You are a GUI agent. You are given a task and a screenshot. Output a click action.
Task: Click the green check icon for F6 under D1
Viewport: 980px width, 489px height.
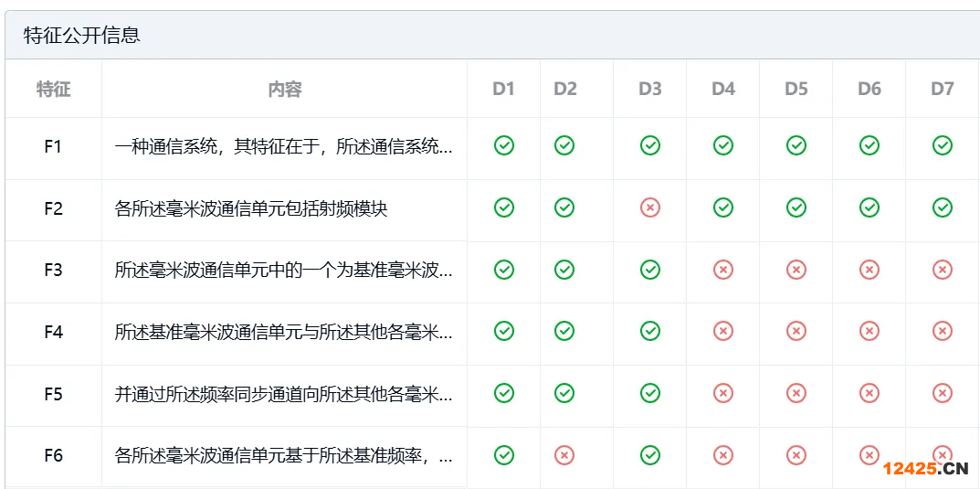point(503,454)
